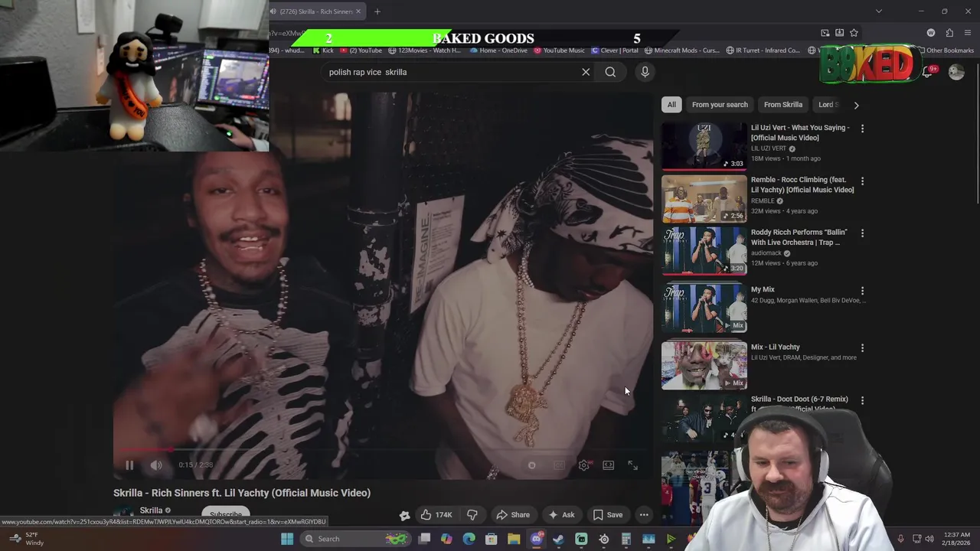This screenshot has width=980, height=551.
Task: Open the video player settings gear
Action: pyautogui.click(x=584, y=465)
